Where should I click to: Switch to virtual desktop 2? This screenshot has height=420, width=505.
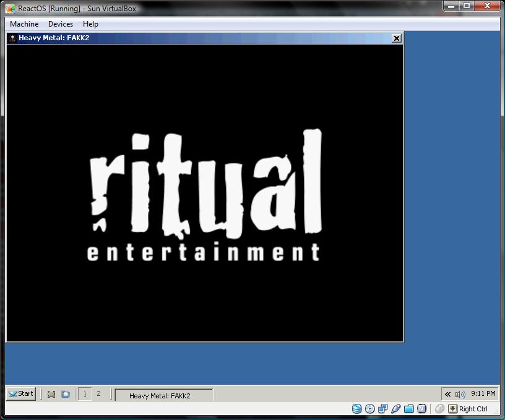pyautogui.click(x=98, y=394)
